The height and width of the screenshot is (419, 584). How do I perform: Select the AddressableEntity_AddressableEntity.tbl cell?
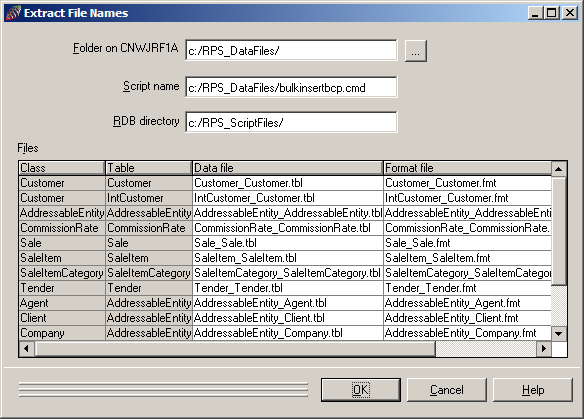coord(288,213)
